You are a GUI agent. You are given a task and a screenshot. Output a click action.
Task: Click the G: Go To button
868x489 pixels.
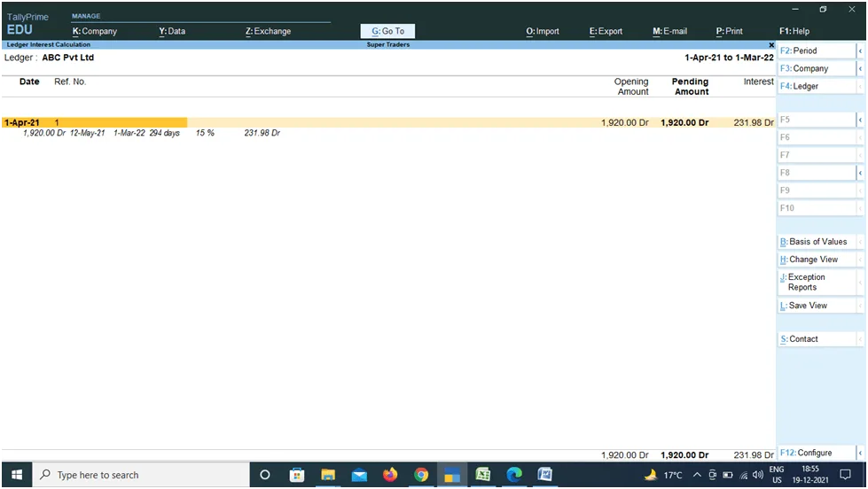(388, 31)
